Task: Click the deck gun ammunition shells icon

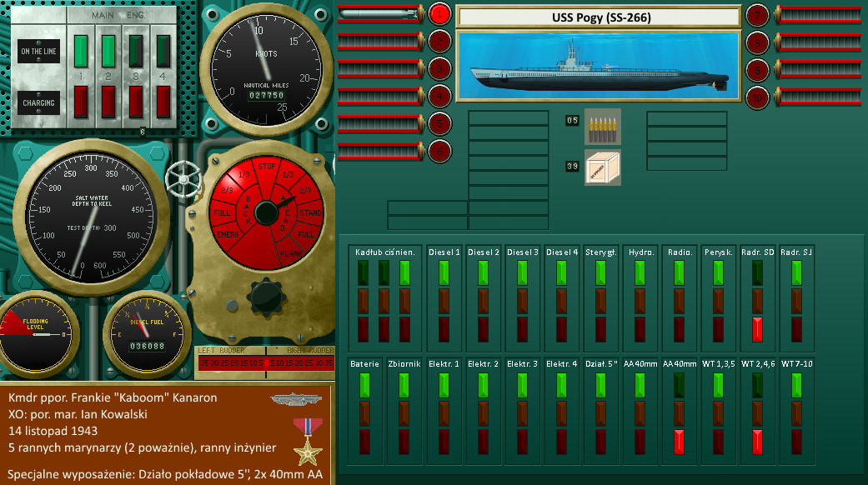Action: [602, 125]
